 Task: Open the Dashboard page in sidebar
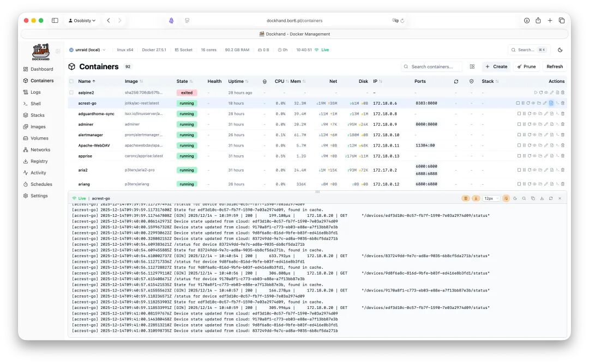(38, 69)
